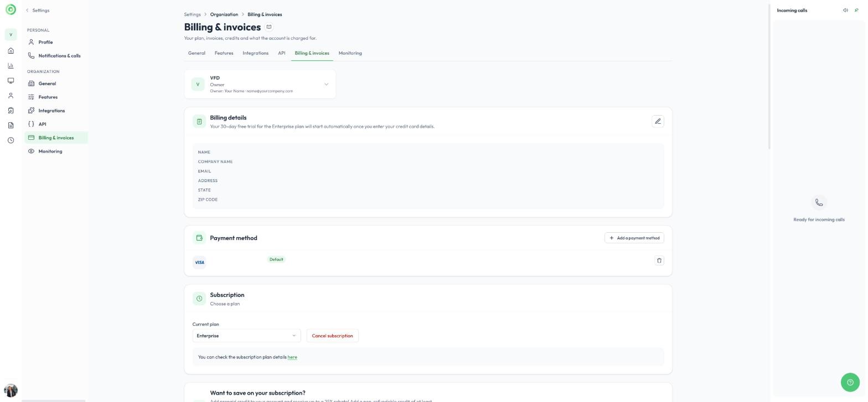
Task: Click the page vertical scrollbar
Action: click(769, 77)
